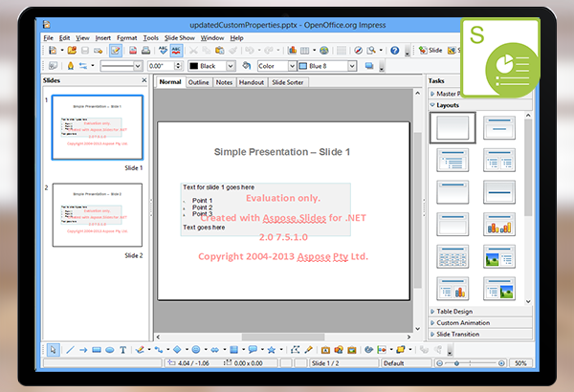Screen dimensions: 574x392
Task: Select the Symbol Shapes smiley tool
Action: [196, 350]
